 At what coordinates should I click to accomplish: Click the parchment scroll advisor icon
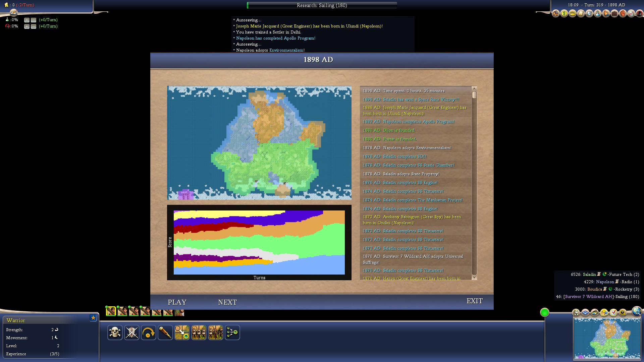(x=581, y=13)
